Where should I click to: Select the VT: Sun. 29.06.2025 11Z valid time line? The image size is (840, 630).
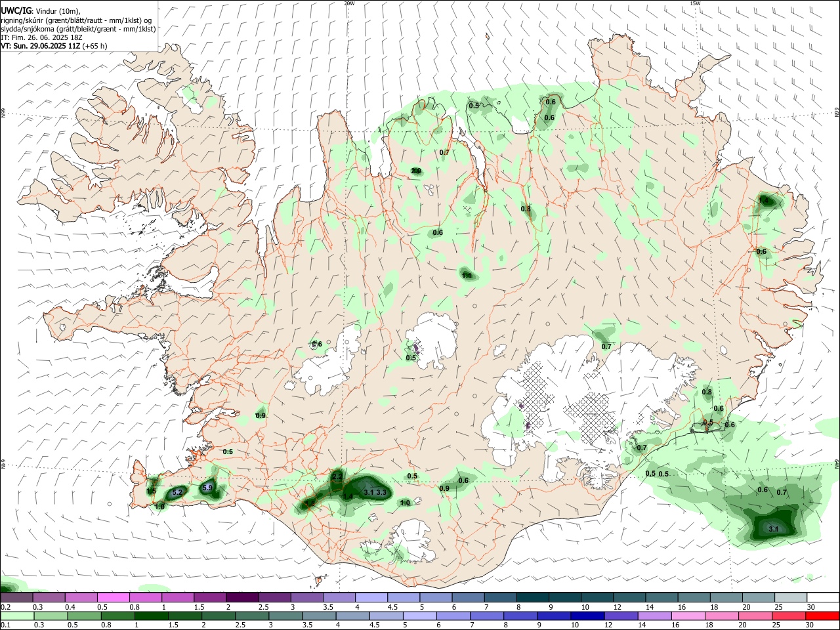point(54,46)
